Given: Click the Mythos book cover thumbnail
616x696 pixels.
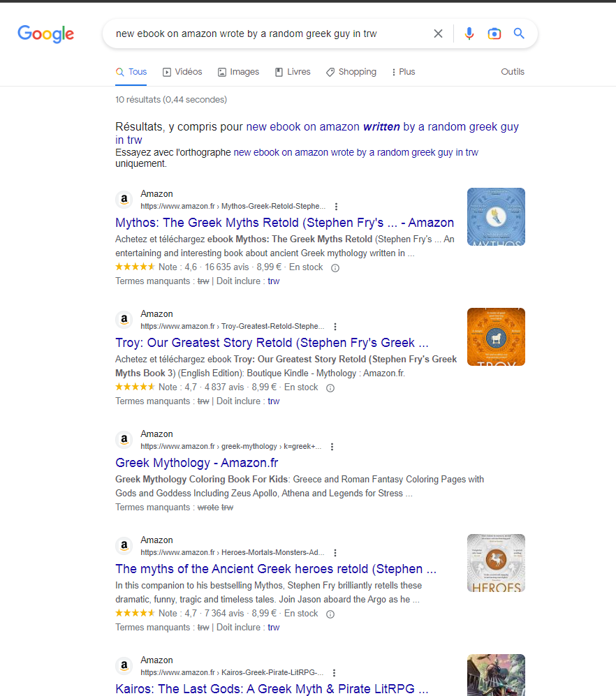Looking at the screenshot, I should tap(496, 216).
